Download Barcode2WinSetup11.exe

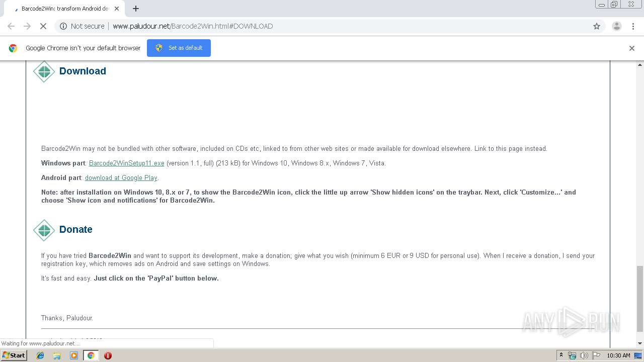point(127,163)
